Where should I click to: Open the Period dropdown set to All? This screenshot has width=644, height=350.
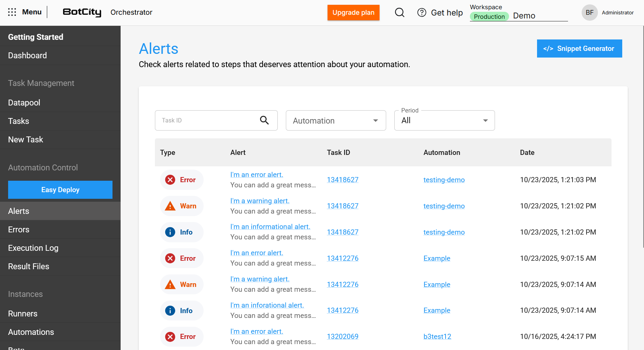click(x=444, y=120)
